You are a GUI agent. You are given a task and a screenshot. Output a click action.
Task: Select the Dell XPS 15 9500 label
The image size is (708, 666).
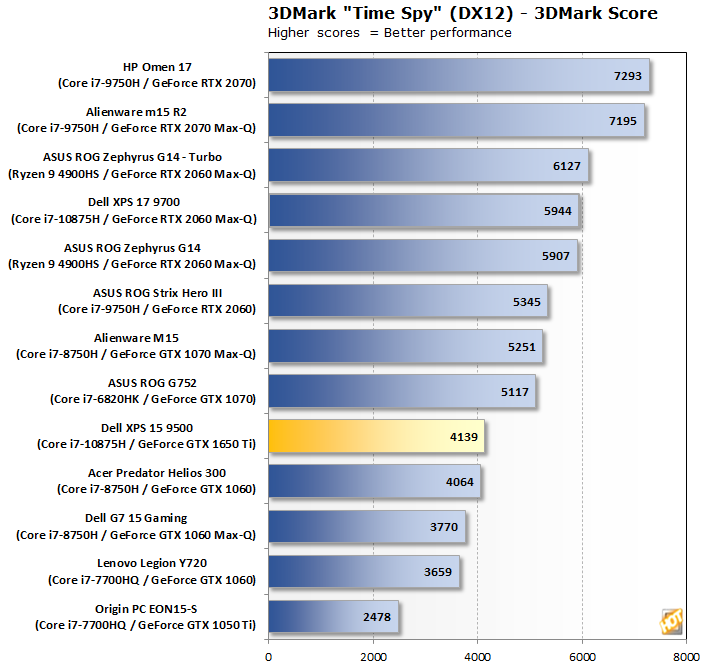click(146, 436)
